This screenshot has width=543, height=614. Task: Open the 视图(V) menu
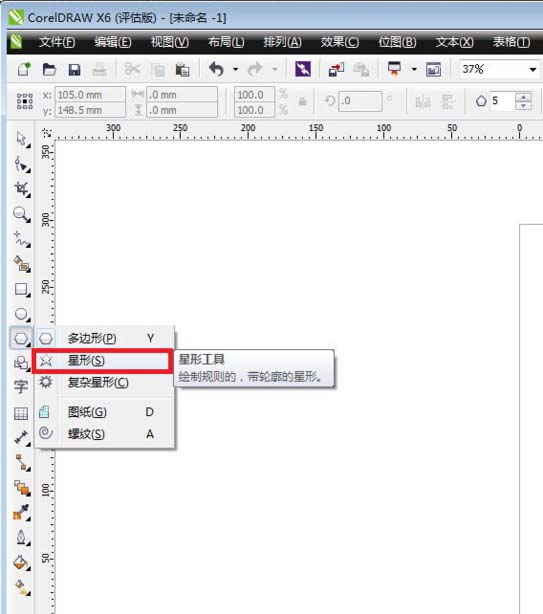coord(170,42)
